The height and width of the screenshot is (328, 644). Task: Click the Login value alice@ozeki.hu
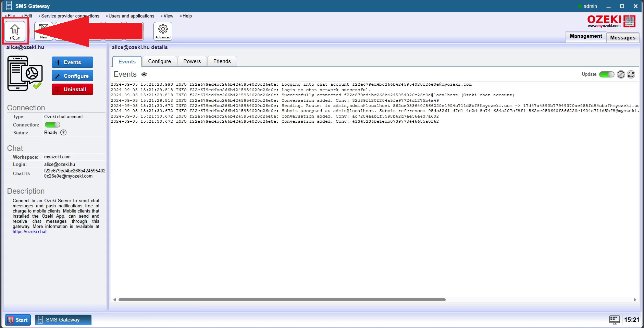point(60,165)
